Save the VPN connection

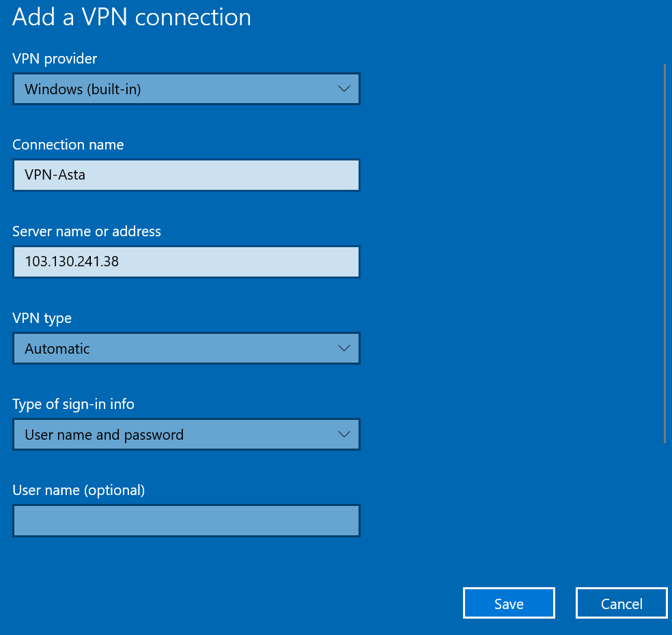509,604
